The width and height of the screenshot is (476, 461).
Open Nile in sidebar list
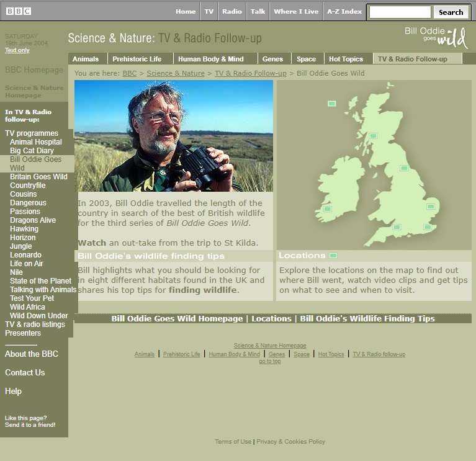point(16,272)
